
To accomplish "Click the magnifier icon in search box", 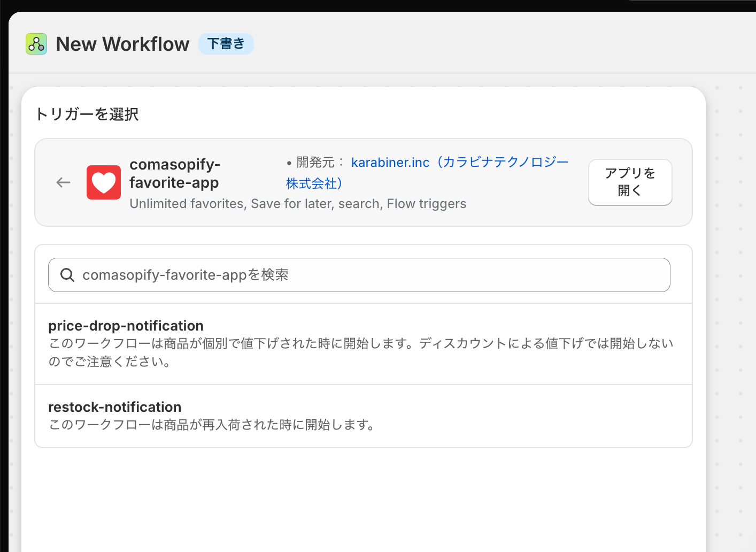I will [x=67, y=275].
